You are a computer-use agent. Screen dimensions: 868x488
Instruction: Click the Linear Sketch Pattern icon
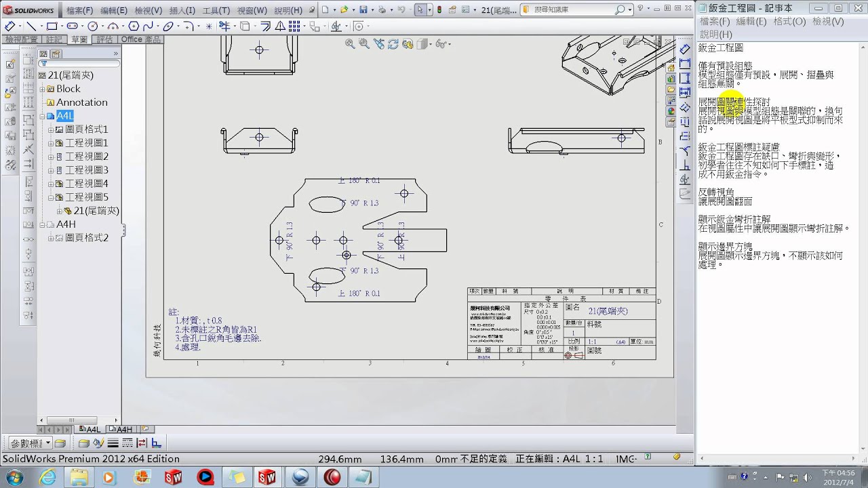coord(294,26)
